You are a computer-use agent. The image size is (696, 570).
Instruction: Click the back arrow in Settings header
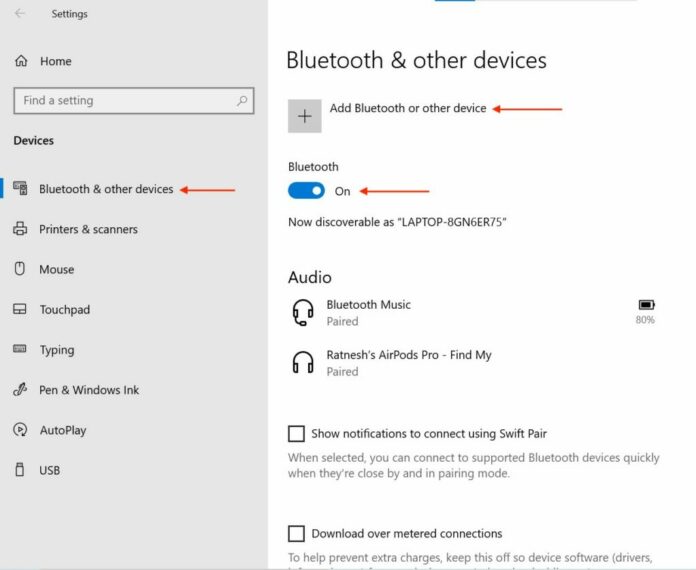pos(21,14)
